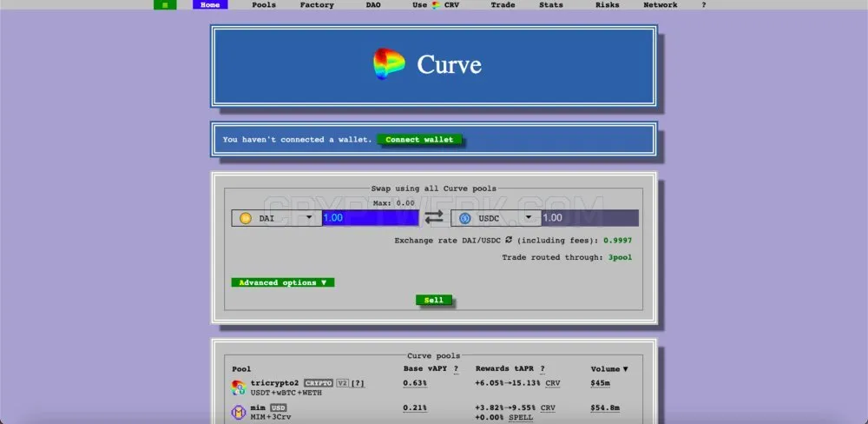Click the Pool column header
The height and width of the screenshot is (424, 868).
(x=241, y=369)
